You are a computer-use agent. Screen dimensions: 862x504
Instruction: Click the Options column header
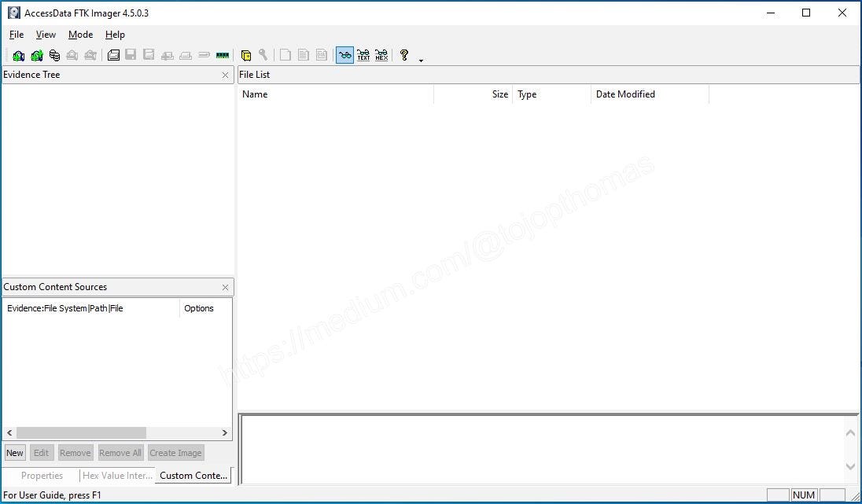(205, 308)
